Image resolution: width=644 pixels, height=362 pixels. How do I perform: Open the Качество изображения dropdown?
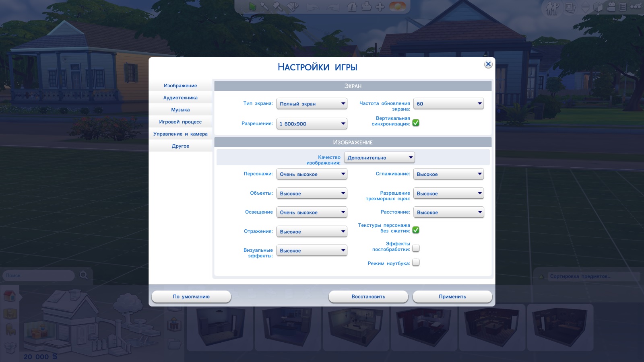379,158
